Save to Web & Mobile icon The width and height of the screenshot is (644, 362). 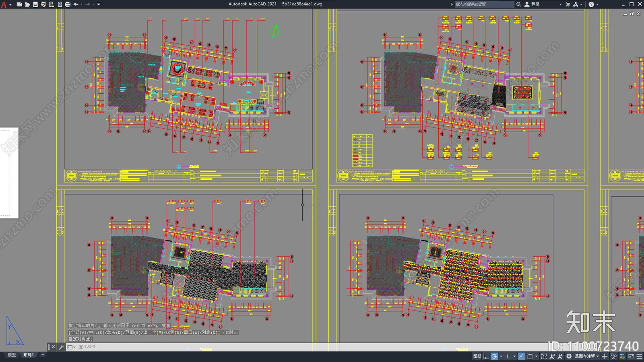60,4
